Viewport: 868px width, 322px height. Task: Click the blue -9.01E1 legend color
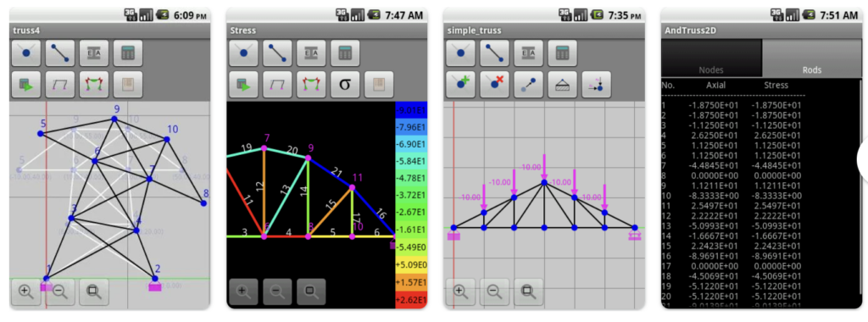(x=411, y=109)
